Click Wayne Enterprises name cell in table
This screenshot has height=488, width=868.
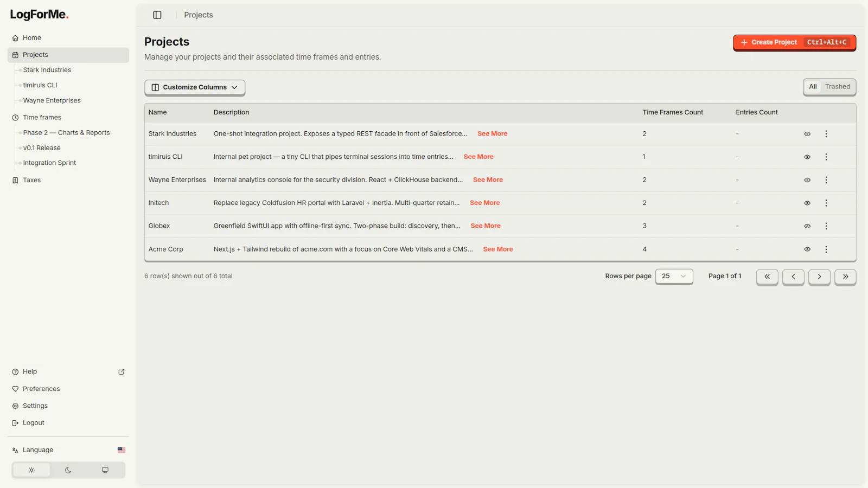click(x=177, y=180)
